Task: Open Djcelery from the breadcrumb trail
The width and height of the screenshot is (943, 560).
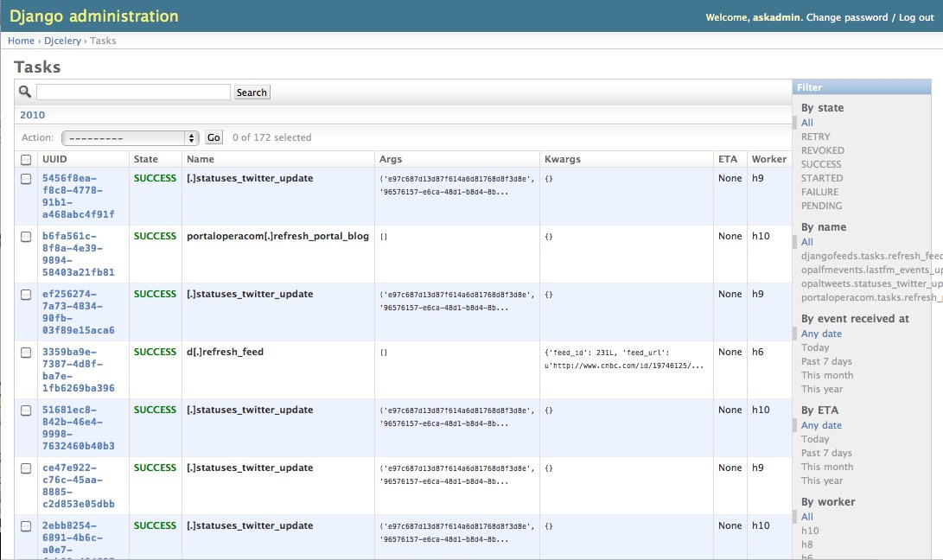Action: pyautogui.click(x=61, y=40)
